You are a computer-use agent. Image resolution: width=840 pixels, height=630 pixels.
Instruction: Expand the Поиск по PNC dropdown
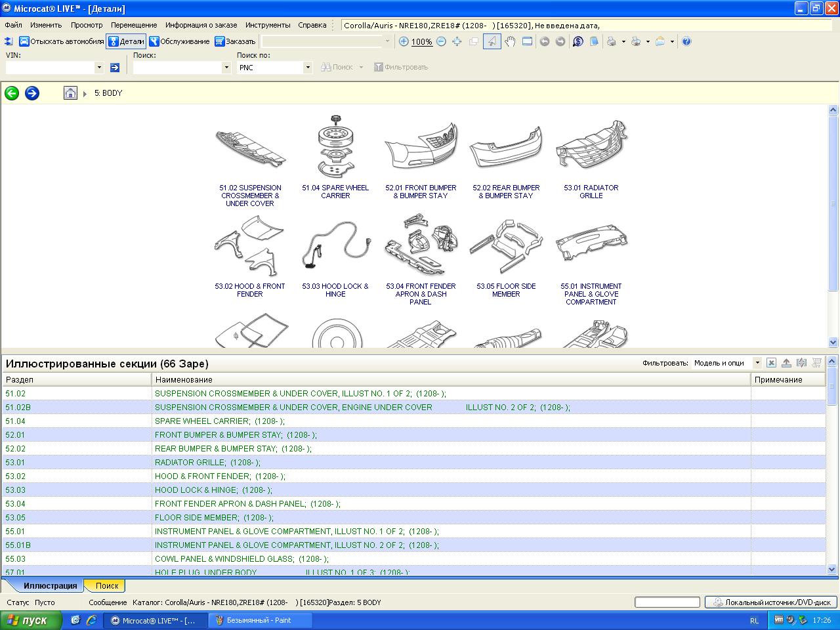tap(307, 68)
